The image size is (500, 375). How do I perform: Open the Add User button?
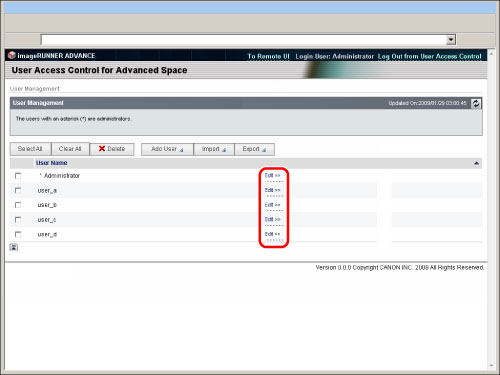click(x=167, y=149)
